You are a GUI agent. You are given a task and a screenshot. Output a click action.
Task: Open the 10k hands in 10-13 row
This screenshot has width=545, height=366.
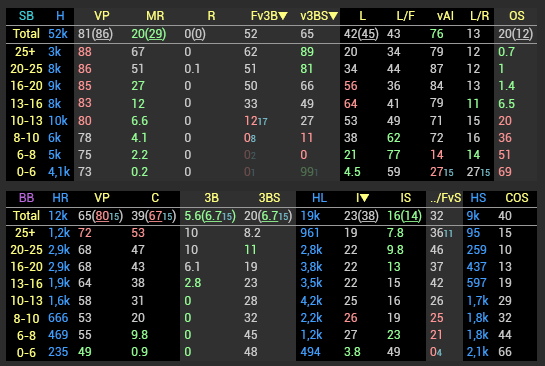pos(58,121)
